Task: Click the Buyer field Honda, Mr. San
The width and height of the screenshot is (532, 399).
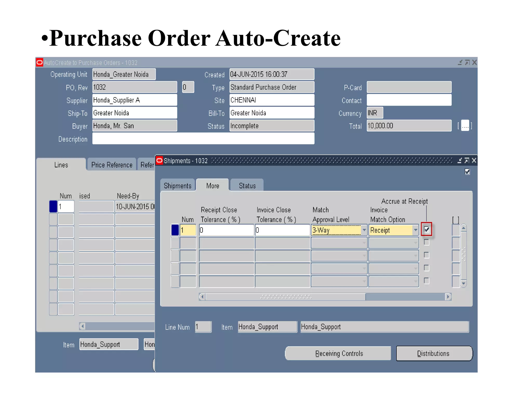Action: [135, 126]
